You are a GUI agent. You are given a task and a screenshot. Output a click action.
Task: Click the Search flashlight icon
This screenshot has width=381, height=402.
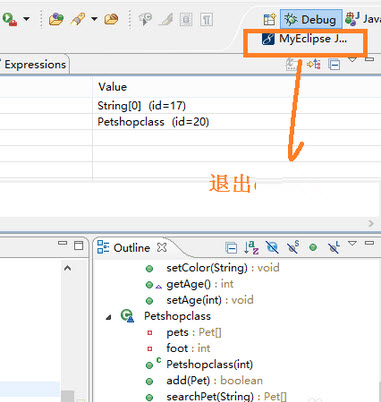[x=78, y=19]
